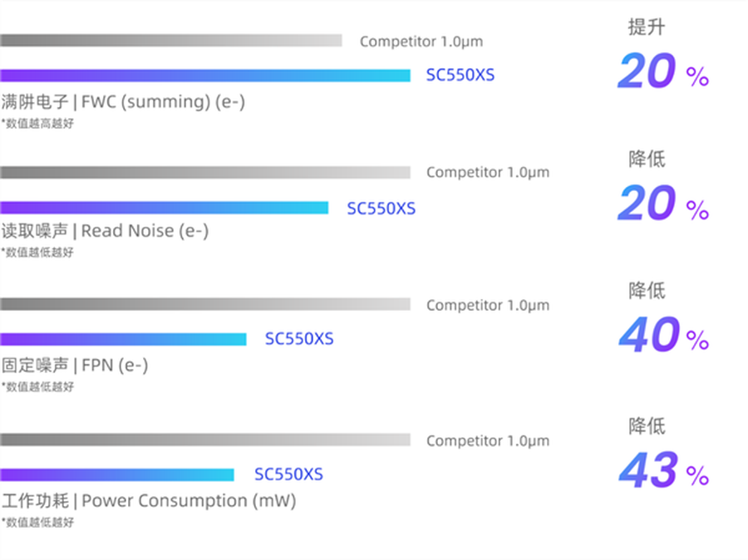The width and height of the screenshot is (748, 560).
Task: Click the 20% value under 提升
Action: pos(662,73)
